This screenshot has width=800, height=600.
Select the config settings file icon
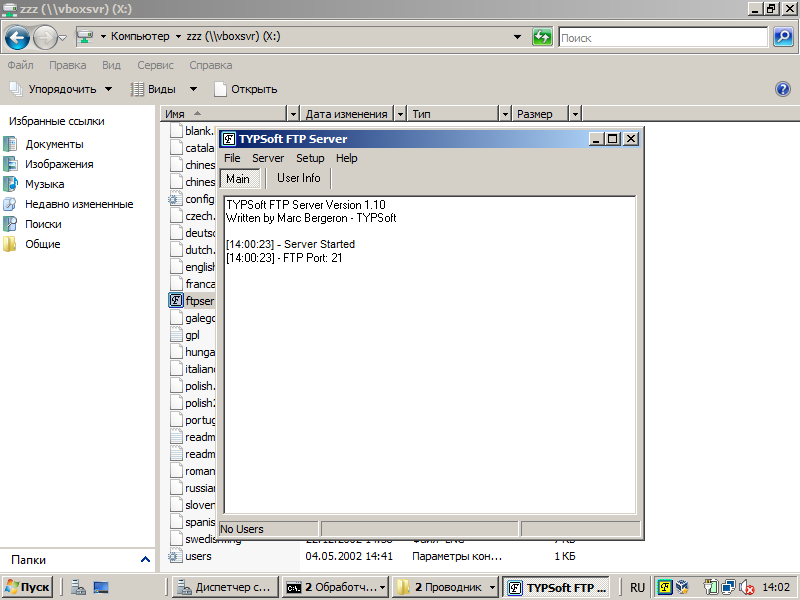(176, 199)
